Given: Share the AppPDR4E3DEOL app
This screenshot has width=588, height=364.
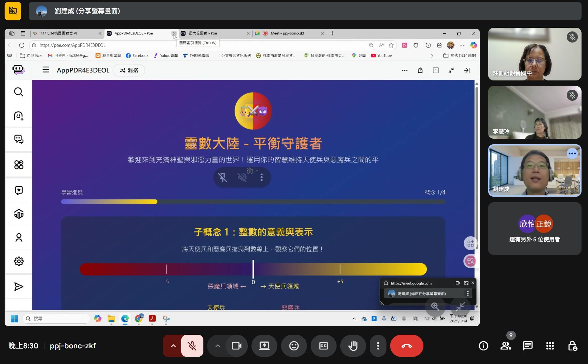Looking at the screenshot, I should pos(420,70).
